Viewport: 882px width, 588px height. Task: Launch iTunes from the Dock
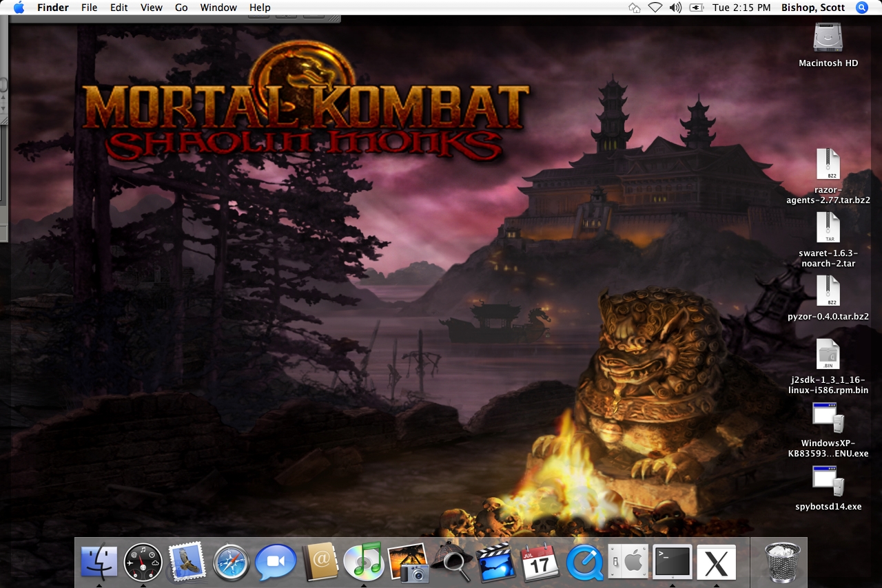[363, 562]
